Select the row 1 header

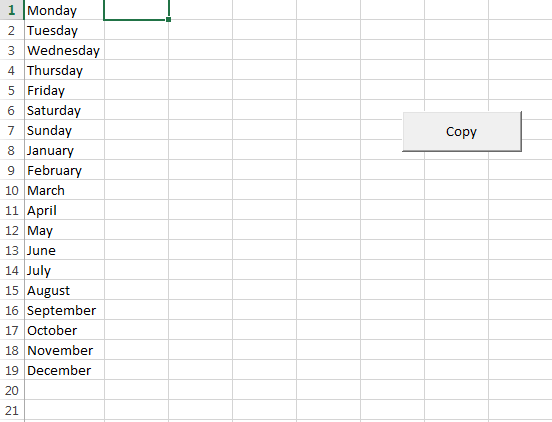(x=12, y=10)
